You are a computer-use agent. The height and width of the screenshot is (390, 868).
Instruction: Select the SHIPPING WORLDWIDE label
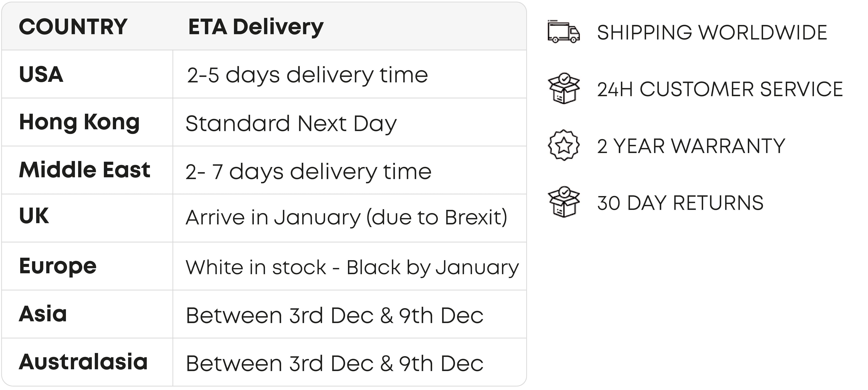pyautogui.click(x=712, y=33)
